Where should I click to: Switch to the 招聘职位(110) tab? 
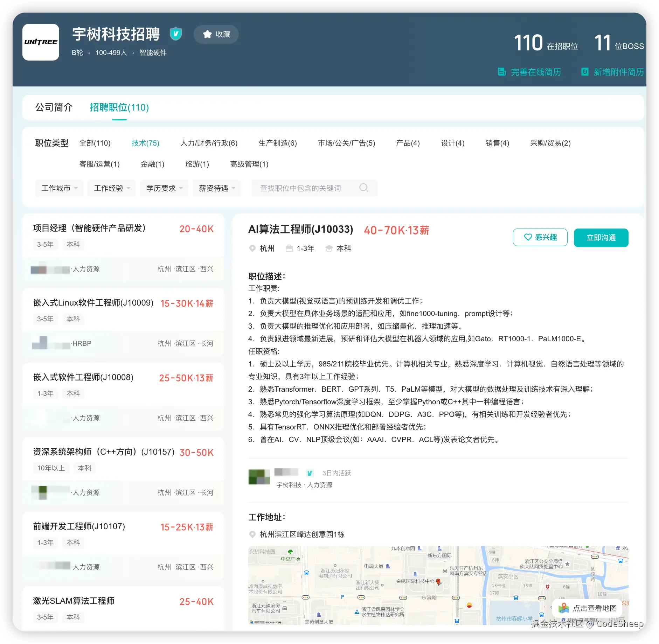[119, 107]
